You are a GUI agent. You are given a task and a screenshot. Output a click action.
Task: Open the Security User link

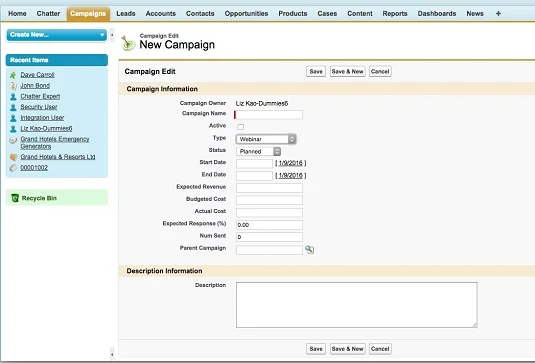point(39,107)
